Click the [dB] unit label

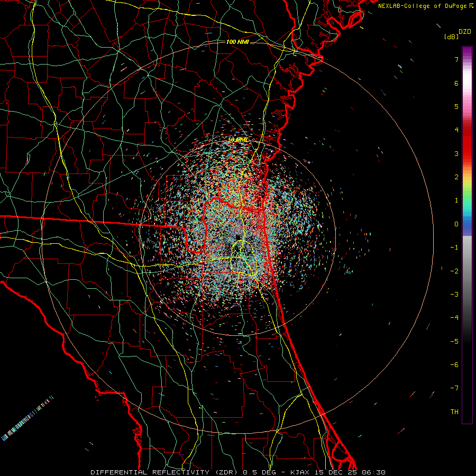[451, 36]
